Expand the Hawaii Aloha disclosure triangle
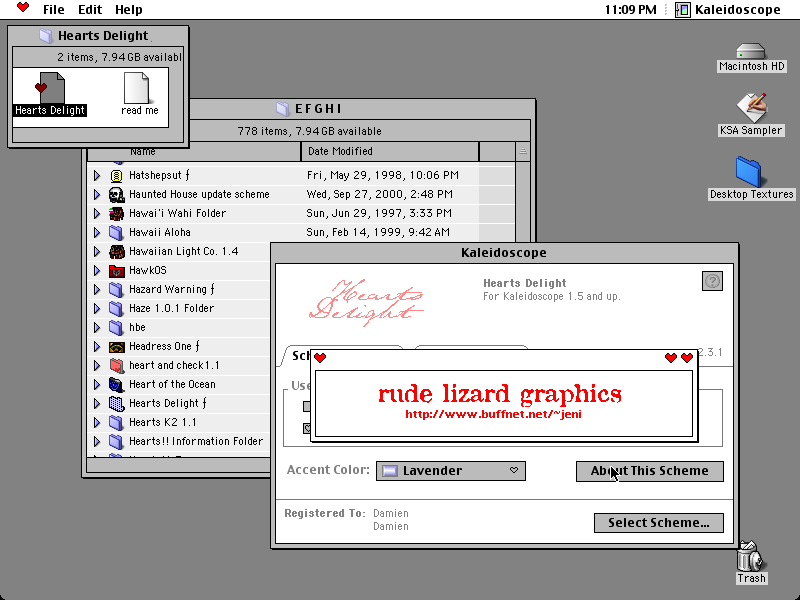 pyautogui.click(x=97, y=233)
